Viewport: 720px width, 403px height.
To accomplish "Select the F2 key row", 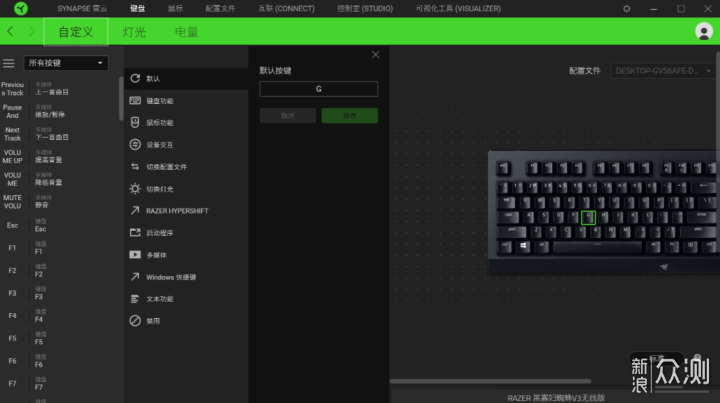I will pos(60,270).
